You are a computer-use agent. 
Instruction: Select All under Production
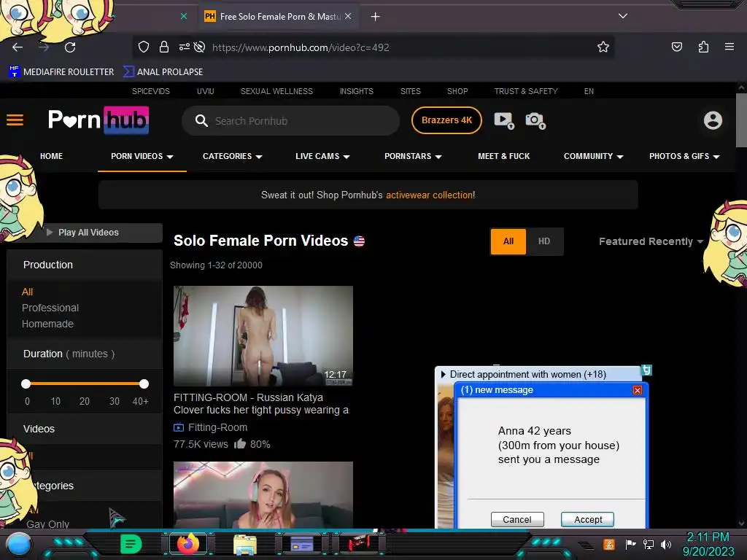[27, 292]
